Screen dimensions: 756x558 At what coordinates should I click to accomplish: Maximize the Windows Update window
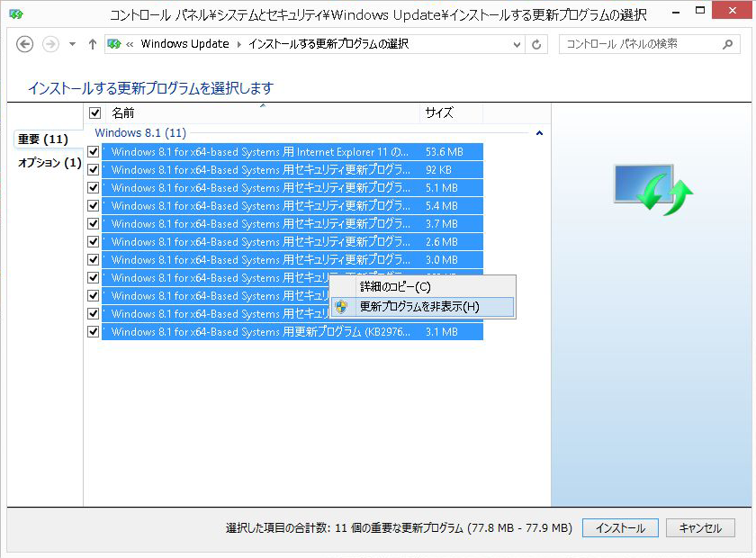pos(700,11)
